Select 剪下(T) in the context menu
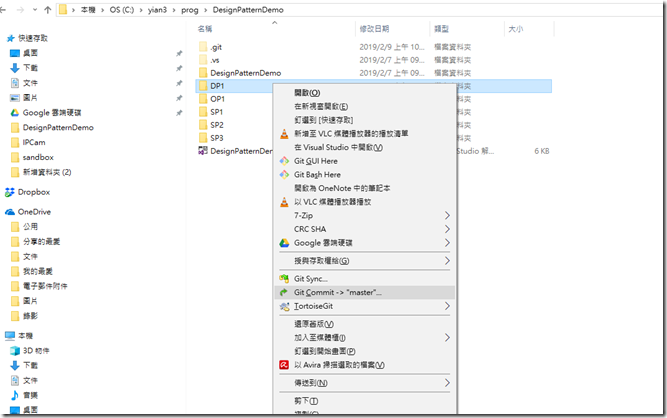 coord(365,401)
